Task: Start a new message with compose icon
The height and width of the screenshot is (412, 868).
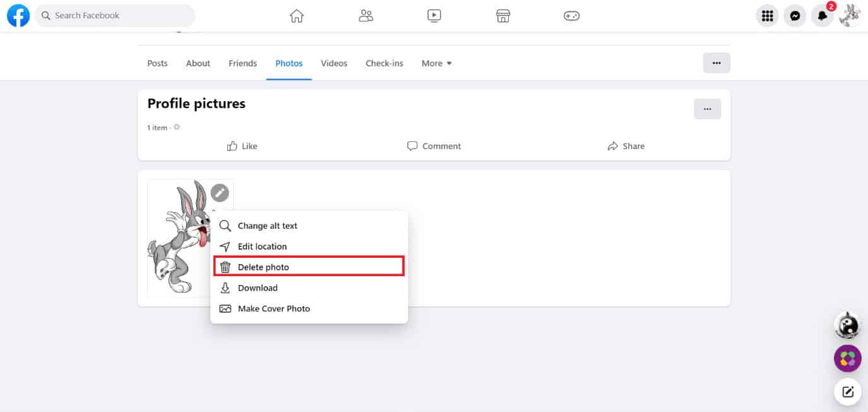Action: click(x=848, y=392)
